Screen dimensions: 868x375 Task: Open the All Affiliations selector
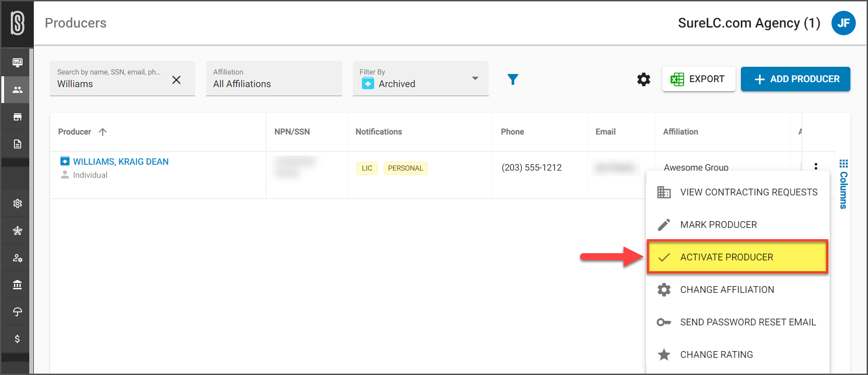(x=274, y=79)
